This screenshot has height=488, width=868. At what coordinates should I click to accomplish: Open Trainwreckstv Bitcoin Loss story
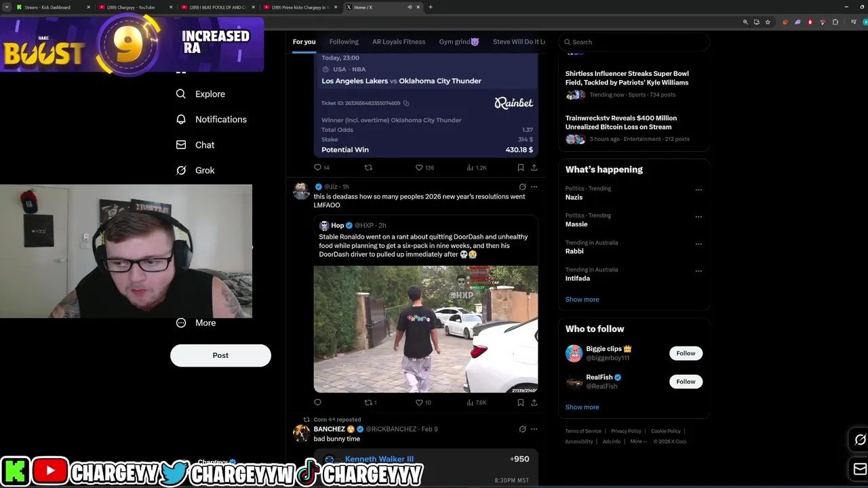[x=621, y=123]
